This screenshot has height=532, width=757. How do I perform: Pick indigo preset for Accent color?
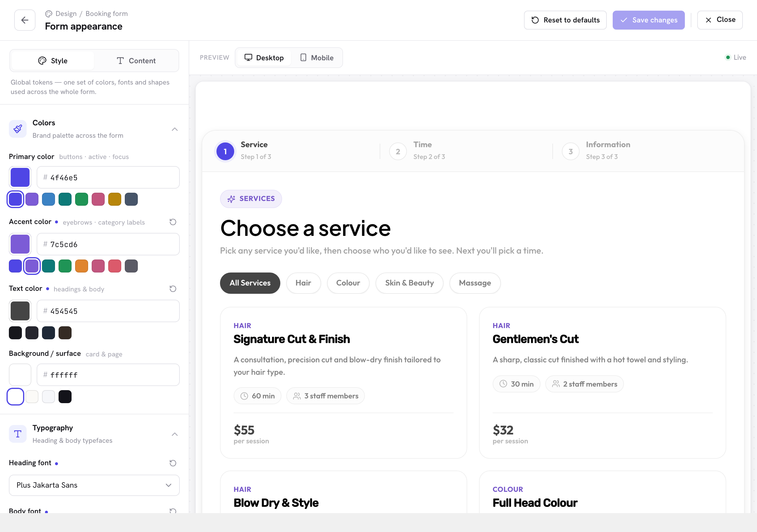[x=15, y=266]
